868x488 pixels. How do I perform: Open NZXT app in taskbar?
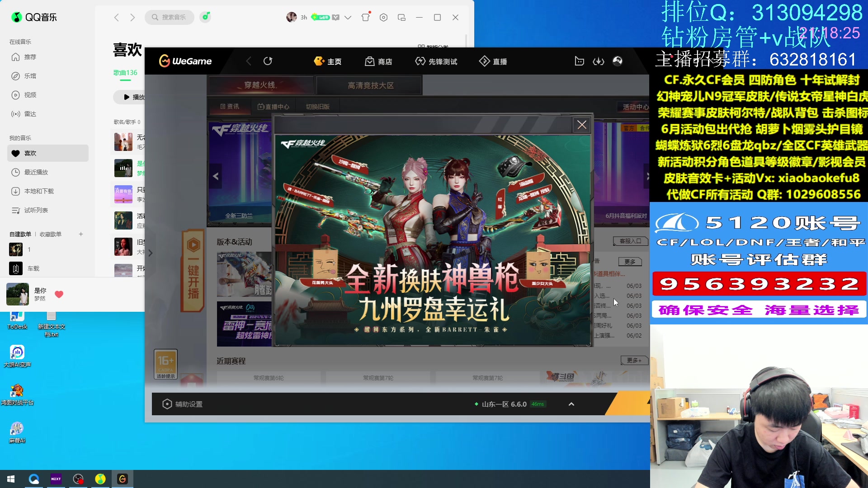[x=56, y=479]
